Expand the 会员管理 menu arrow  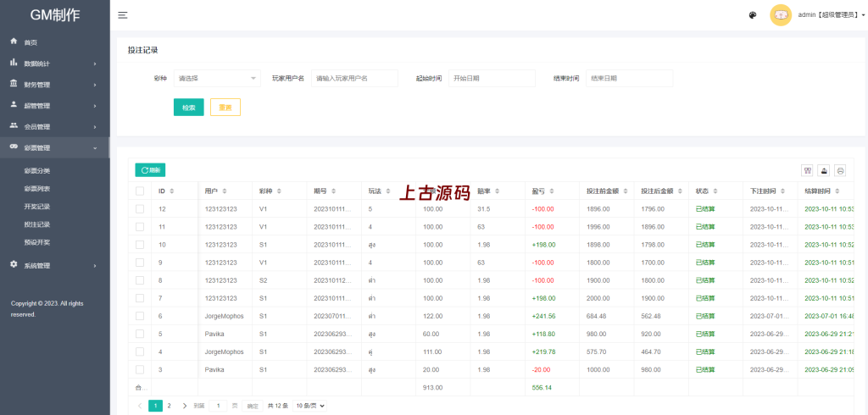[95, 127]
